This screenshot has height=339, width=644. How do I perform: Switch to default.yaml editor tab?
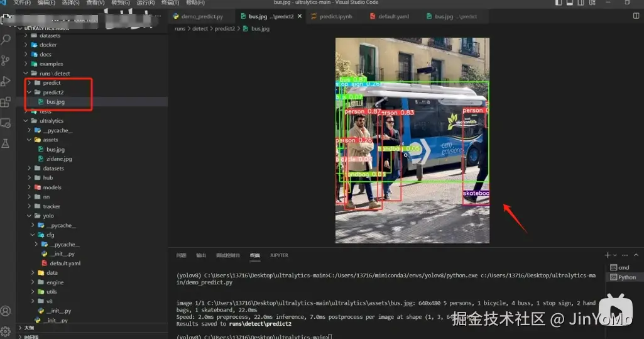click(x=390, y=16)
